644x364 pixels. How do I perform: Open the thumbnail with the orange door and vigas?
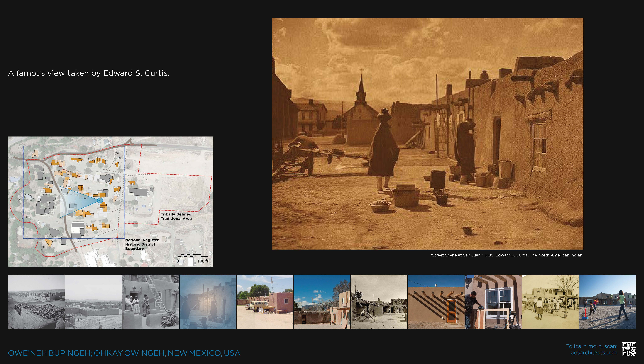[436, 302]
